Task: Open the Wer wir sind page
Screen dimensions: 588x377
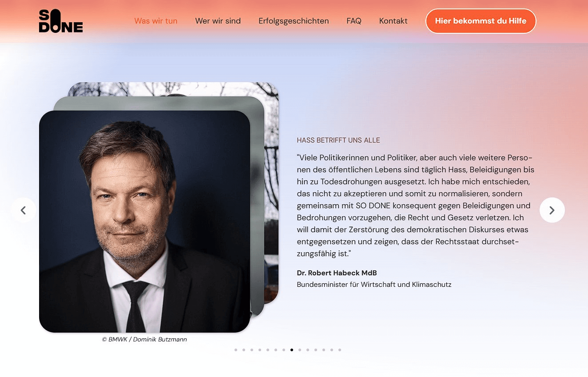Action: click(218, 21)
